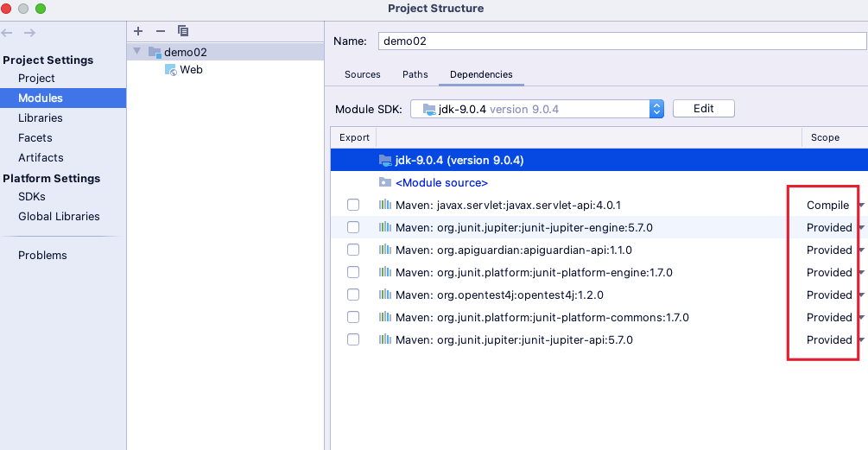The height and width of the screenshot is (450, 868).
Task: Click the junit-platform-commons library icon
Action: click(x=385, y=317)
